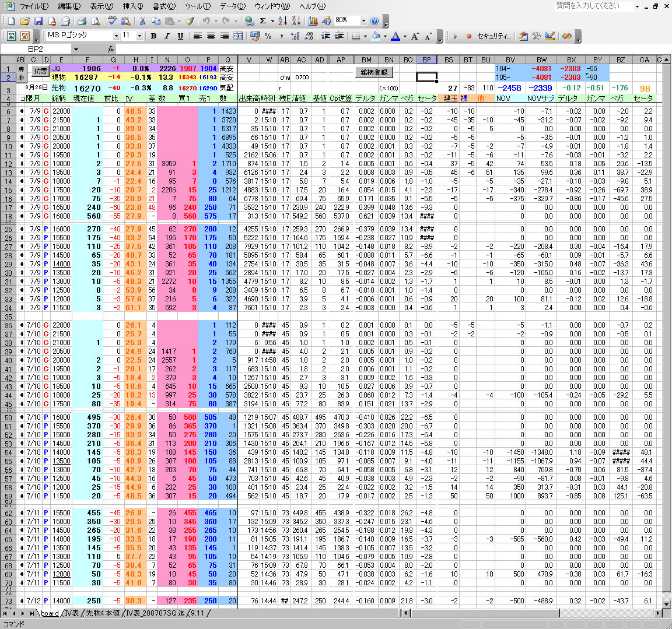Open the MS Pゴシック font dropdown
Image resolution: width=672 pixels, height=629 pixels.
(x=116, y=36)
